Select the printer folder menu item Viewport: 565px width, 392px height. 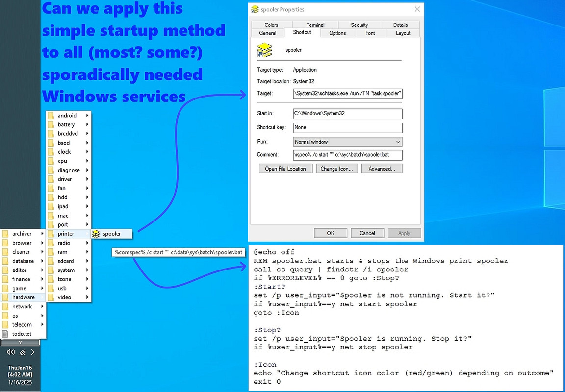coord(69,234)
